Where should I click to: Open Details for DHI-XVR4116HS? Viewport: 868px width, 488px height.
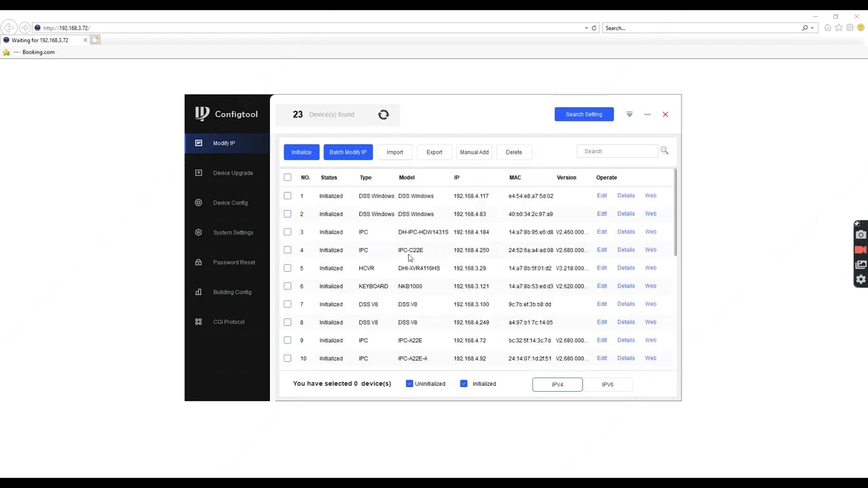click(626, 268)
